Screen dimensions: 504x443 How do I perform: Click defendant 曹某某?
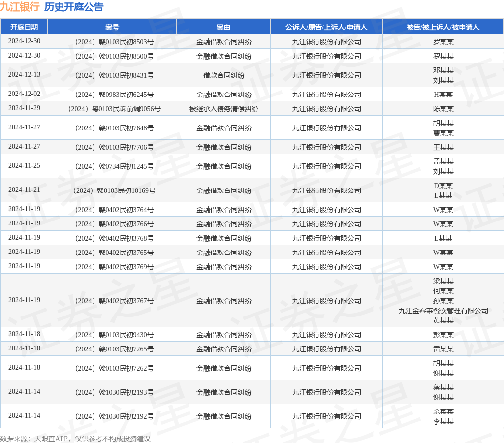(443, 133)
